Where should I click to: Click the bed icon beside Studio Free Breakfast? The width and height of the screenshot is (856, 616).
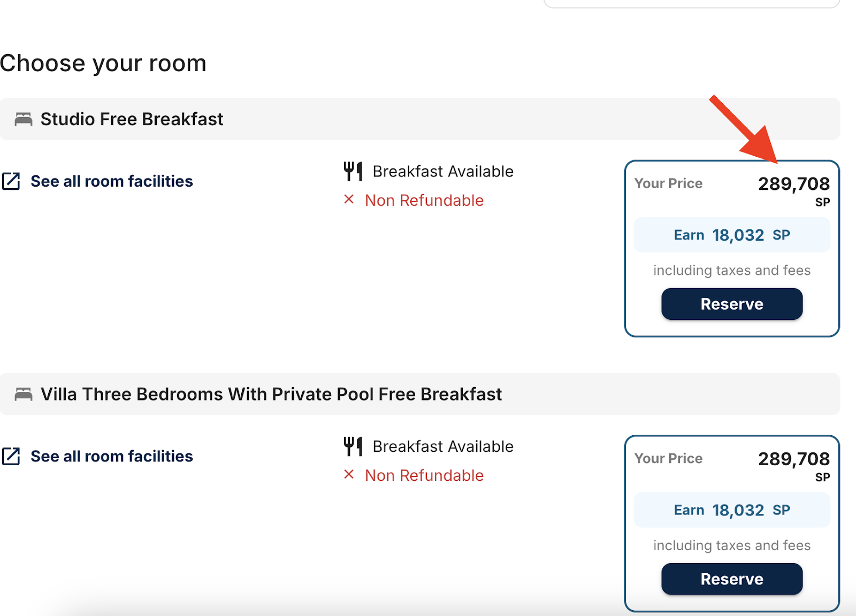pyautogui.click(x=24, y=119)
